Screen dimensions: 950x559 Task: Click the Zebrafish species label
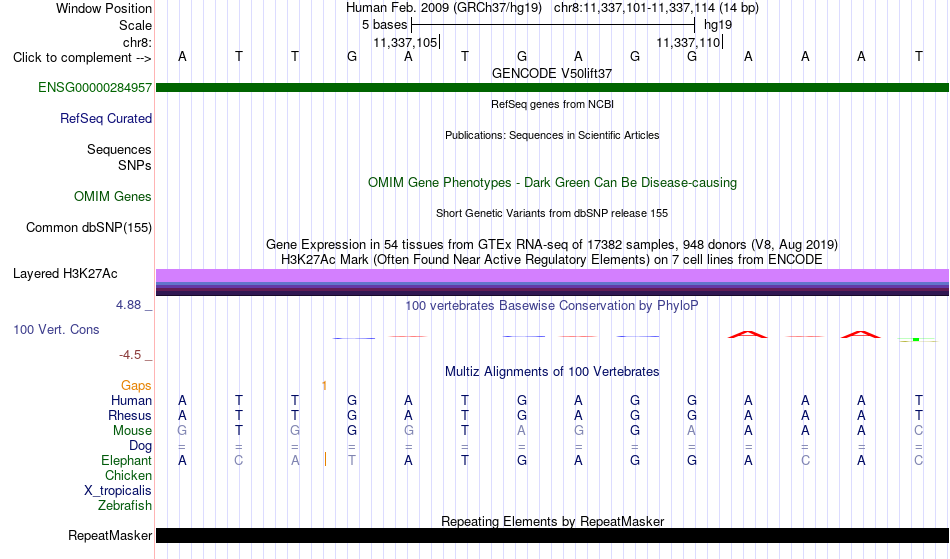pyautogui.click(x=125, y=505)
